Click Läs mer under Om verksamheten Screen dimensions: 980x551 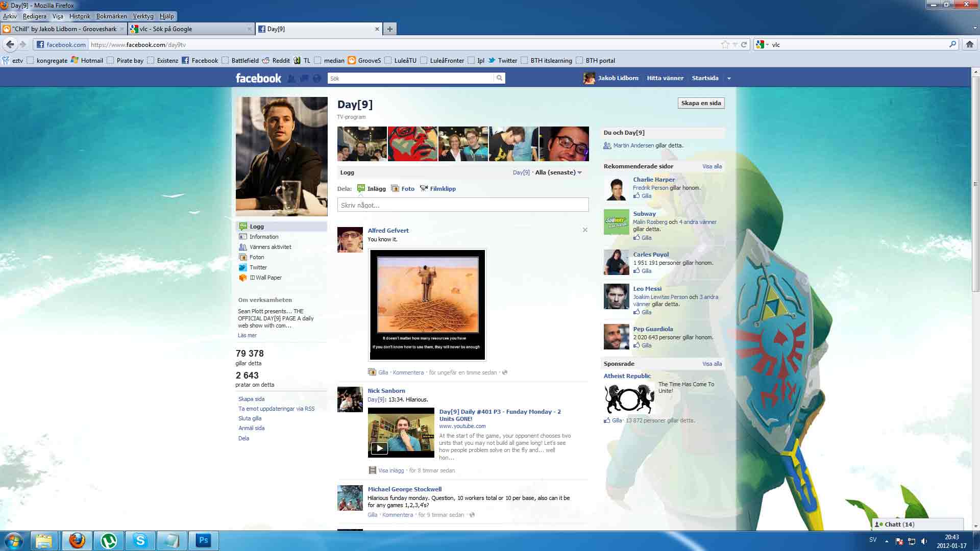pos(247,335)
